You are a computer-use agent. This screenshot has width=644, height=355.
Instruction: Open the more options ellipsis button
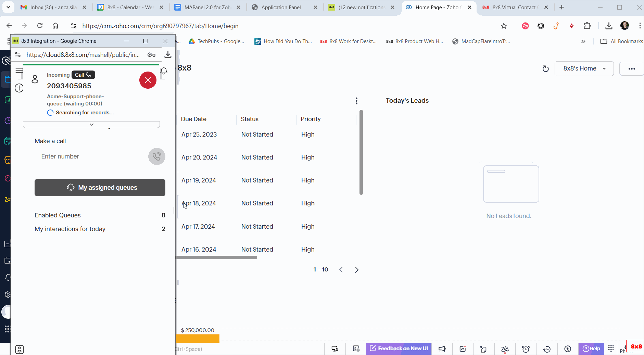632,68
